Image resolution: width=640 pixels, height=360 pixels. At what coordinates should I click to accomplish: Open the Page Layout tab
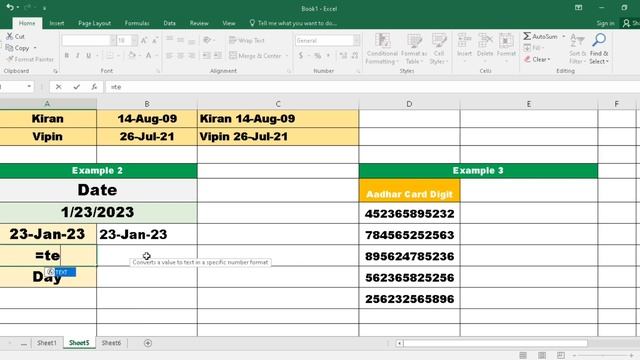point(94,23)
